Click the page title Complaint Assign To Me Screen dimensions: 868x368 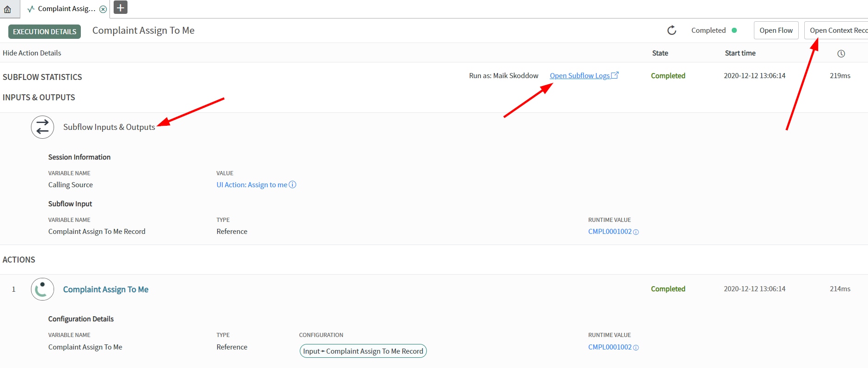[143, 31]
